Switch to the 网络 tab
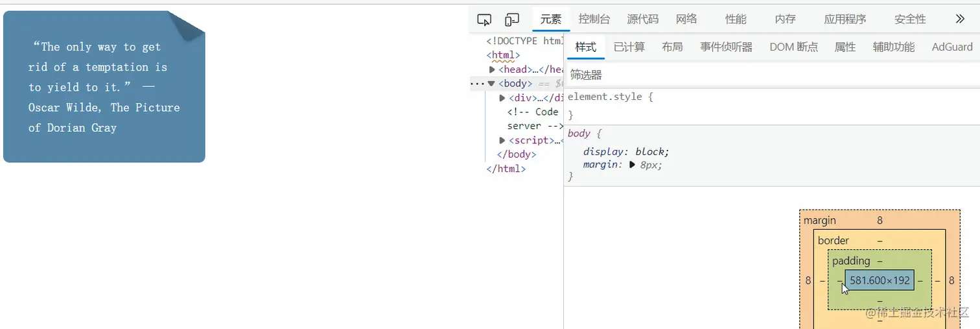 coord(686,19)
